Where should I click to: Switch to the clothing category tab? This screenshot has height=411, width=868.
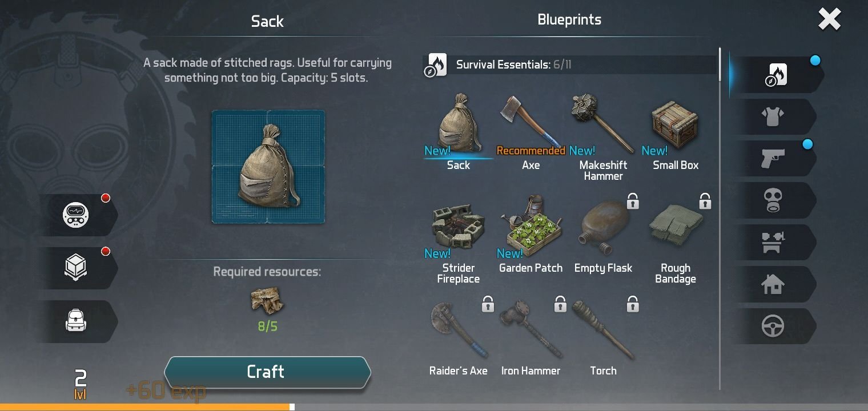click(773, 116)
